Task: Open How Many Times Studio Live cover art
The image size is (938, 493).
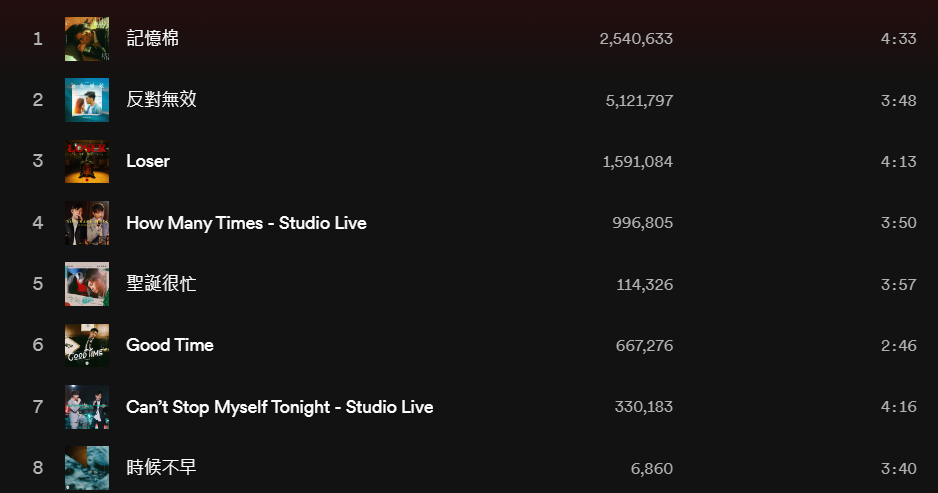Action: click(x=87, y=223)
